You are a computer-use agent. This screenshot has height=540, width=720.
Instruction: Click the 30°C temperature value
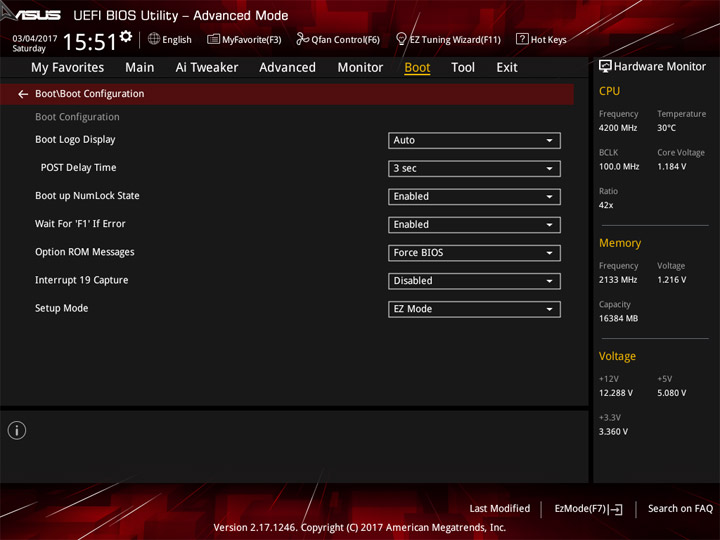coord(666,128)
